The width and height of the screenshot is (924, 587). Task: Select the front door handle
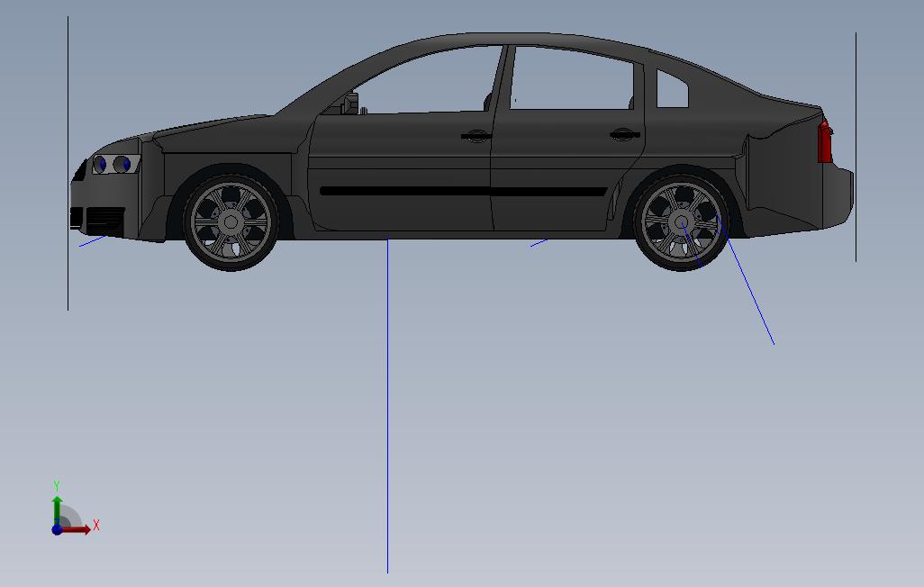pyautogui.click(x=476, y=136)
